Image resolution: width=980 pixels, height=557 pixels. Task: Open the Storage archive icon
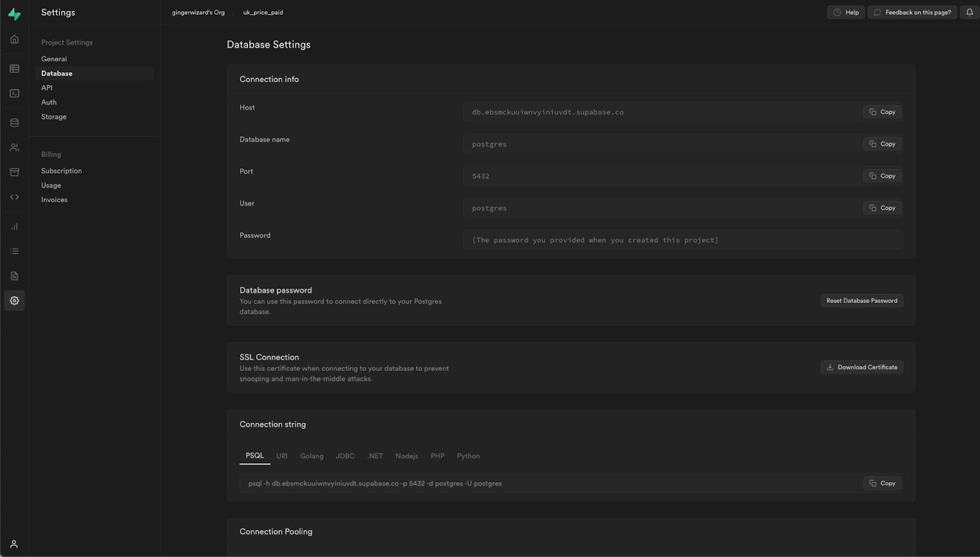(14, 172)
